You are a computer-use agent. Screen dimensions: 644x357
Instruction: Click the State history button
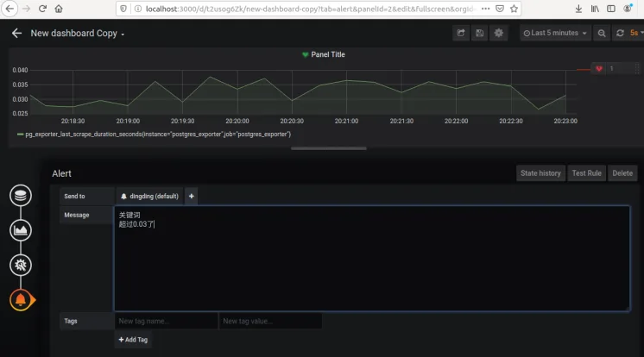click(x=540, y=173)
